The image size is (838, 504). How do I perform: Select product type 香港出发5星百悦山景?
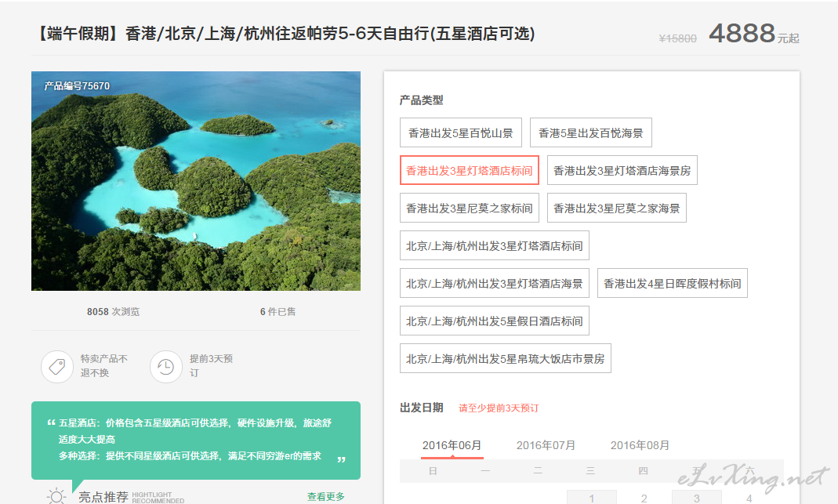click(461, 132)
